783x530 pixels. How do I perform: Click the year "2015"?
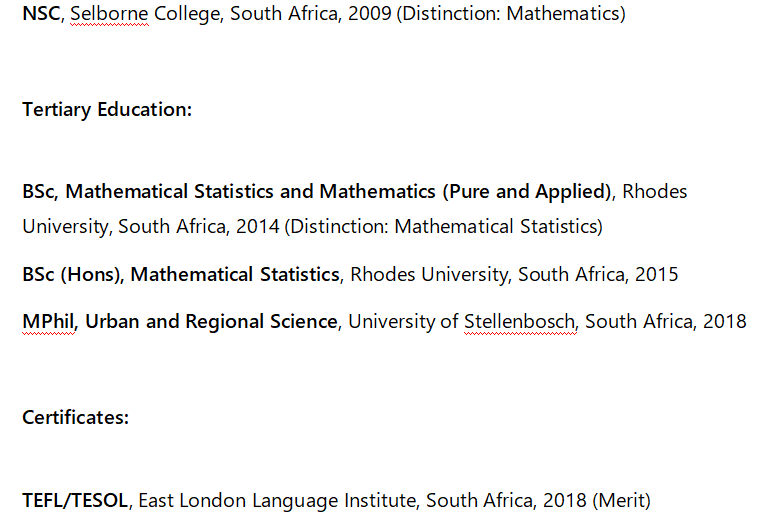point(656,274)
